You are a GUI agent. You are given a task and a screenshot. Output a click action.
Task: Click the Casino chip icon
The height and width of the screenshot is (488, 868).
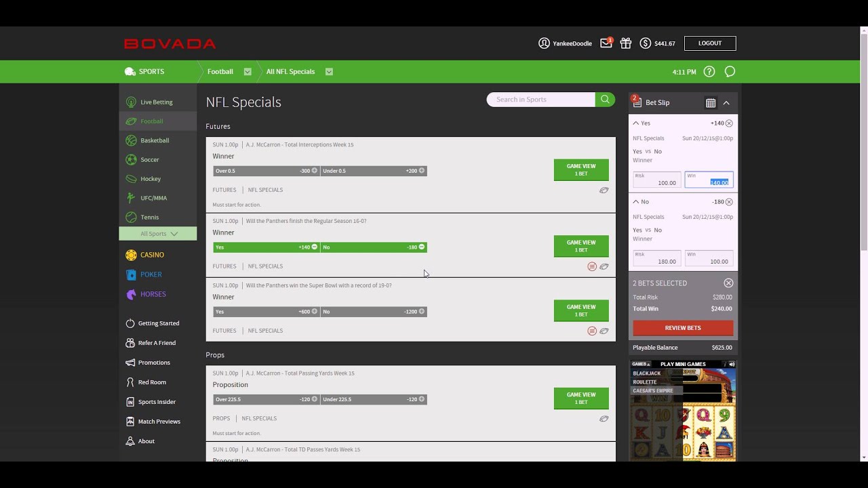(x=131, y=255)
